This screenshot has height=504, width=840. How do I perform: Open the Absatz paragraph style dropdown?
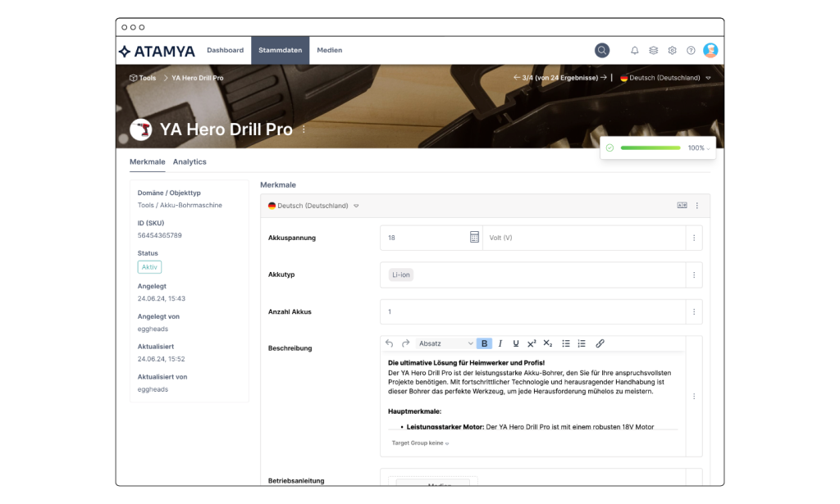point(445,343)
